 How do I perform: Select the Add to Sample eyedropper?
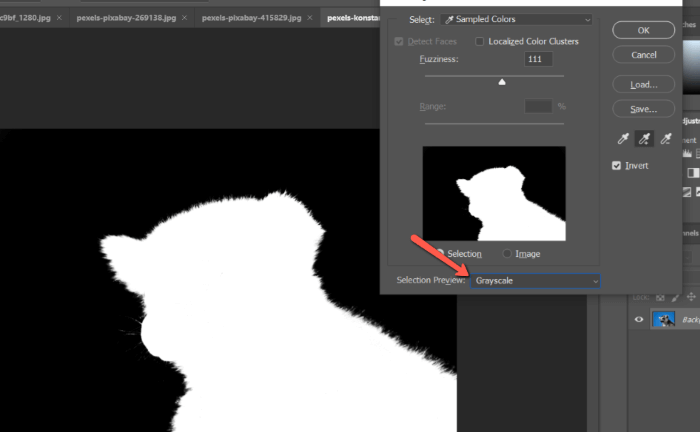(643, 140)
